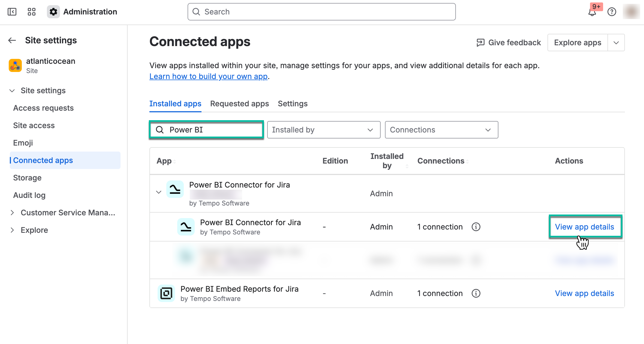The width and height of the screenshot is (644, 344).
Task: Open the info tooltip next to 1 connection
Action: [476, 227]
